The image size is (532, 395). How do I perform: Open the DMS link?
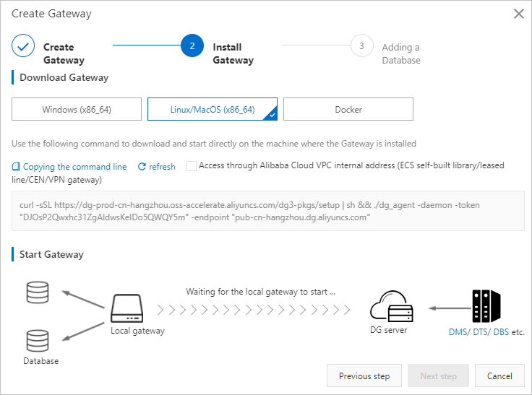click(x=458, y=332)
